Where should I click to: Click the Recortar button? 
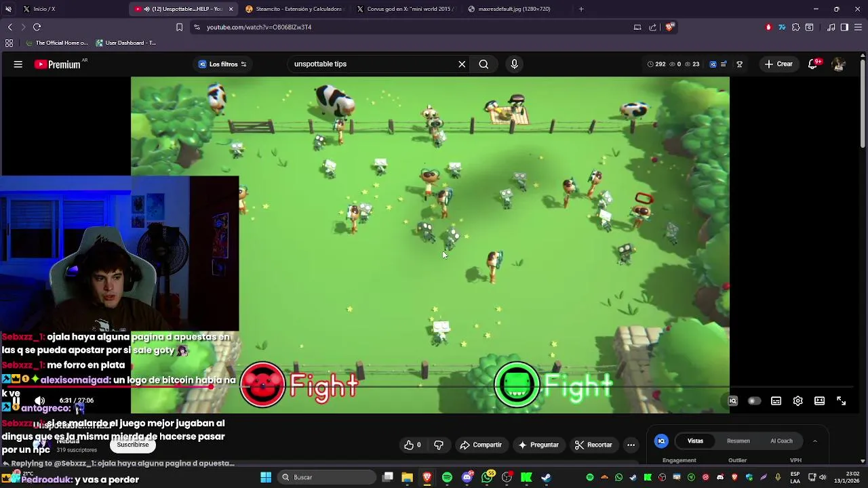[593, 445]
